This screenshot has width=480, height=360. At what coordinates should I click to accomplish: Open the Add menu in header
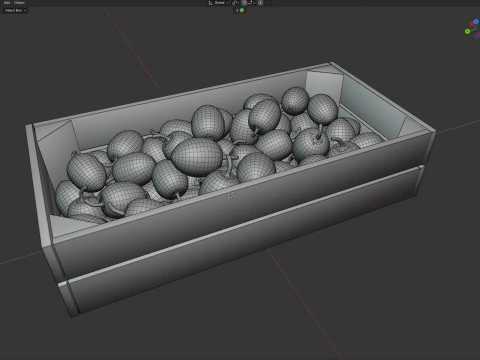7,2
